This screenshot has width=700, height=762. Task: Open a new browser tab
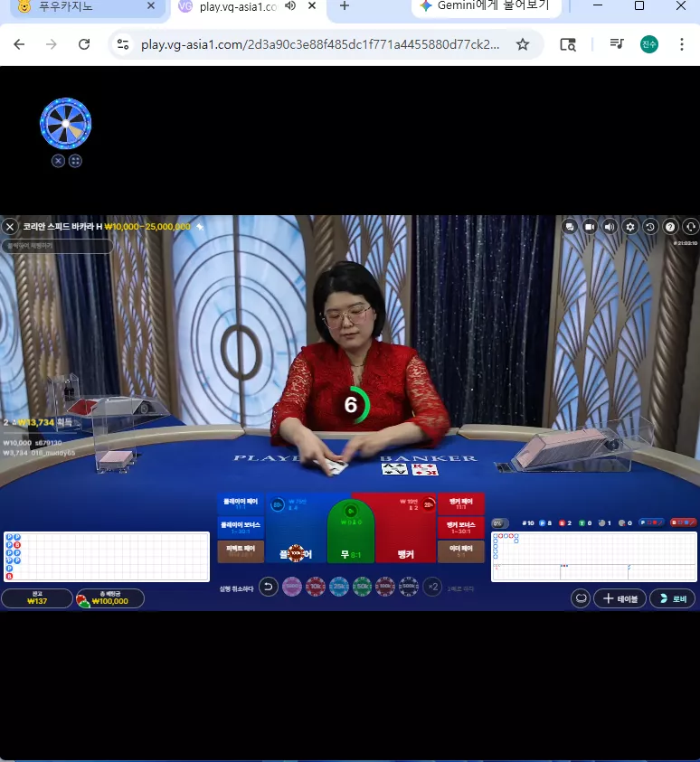click(345, 5)
